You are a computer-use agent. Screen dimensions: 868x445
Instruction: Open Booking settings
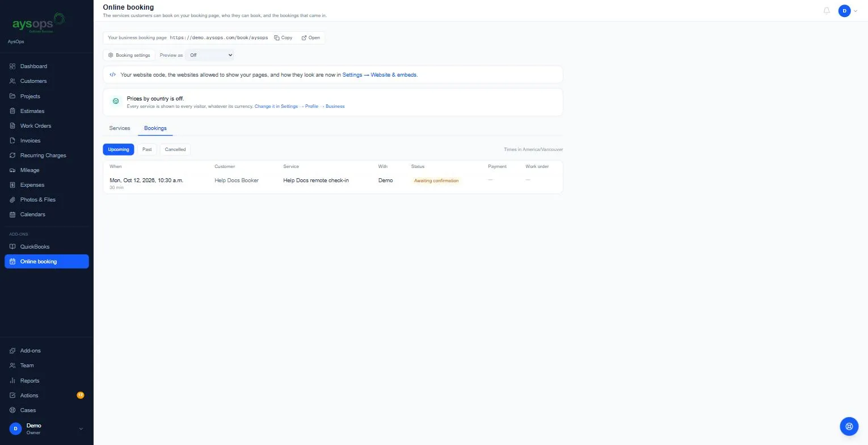[x=129, y=55]
